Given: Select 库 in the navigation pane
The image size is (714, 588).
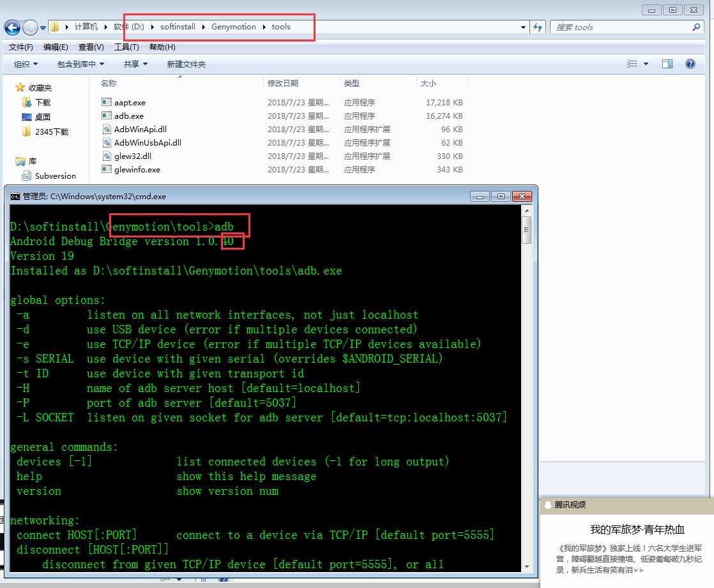Looking at the screenshot, I should [x=33, y=161].
